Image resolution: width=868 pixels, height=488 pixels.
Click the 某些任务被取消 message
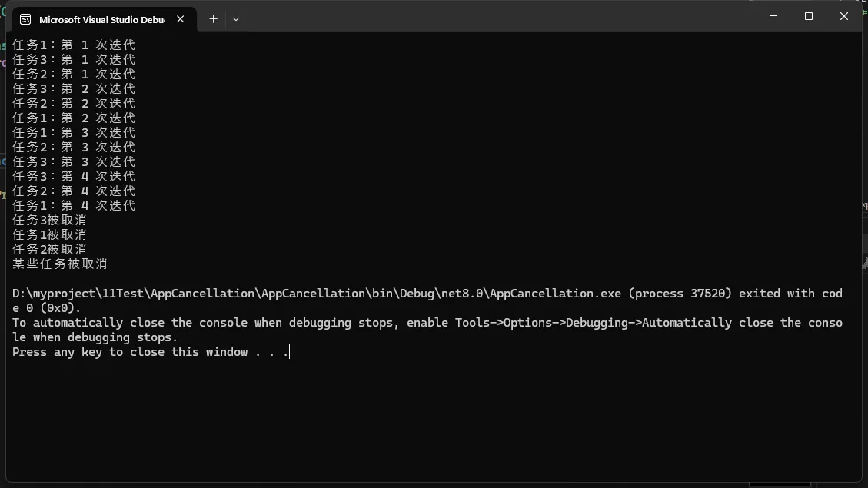click(x=59, y=264)
